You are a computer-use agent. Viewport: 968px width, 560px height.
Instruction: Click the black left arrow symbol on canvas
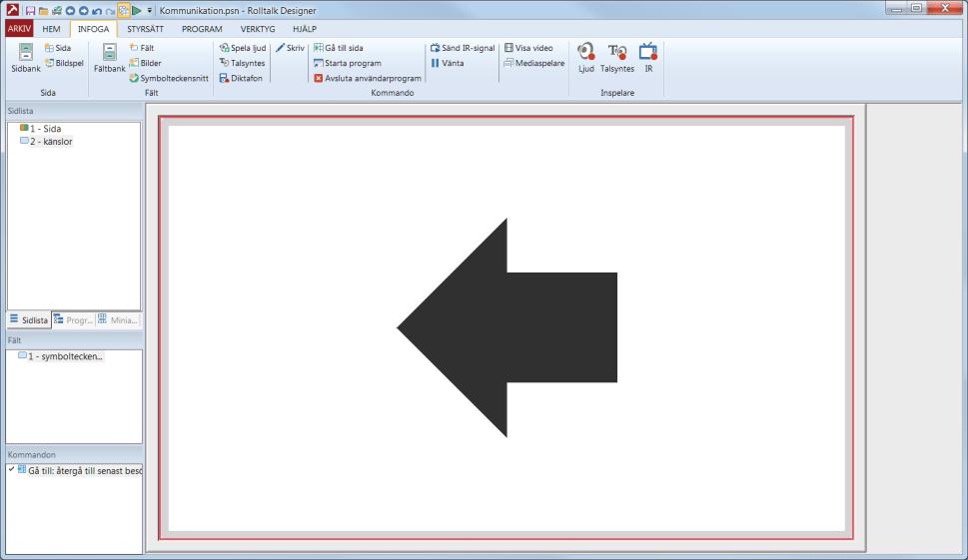tap(506, 327)
